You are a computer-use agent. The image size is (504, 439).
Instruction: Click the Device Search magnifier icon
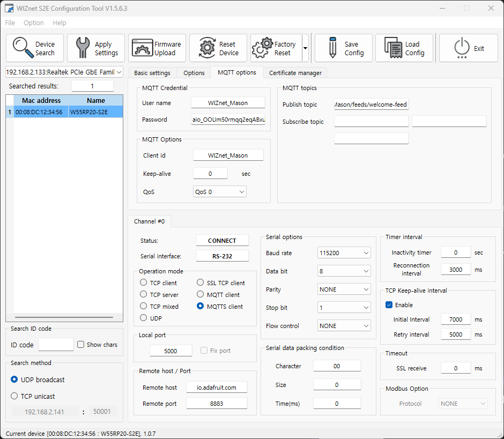coord(23,48)
